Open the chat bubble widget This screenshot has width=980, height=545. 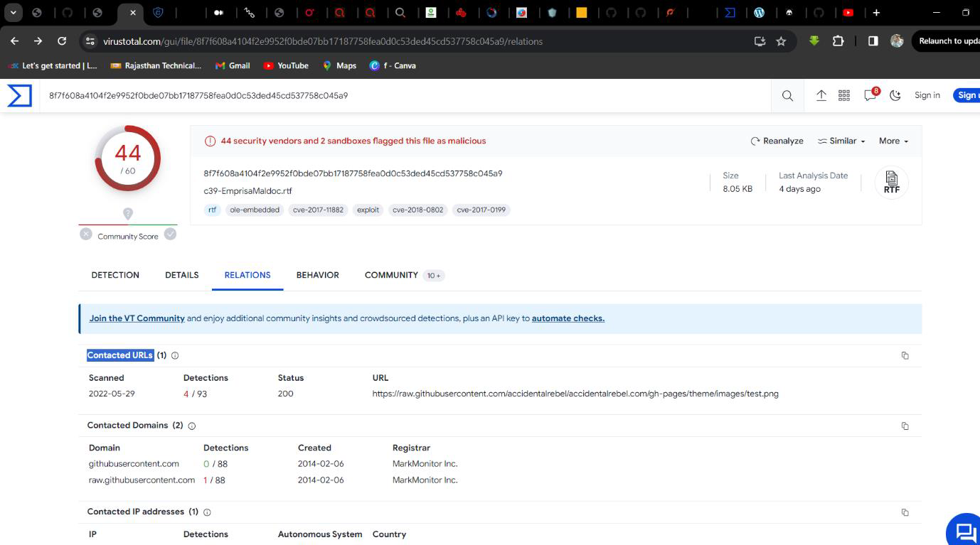[965, 531]
